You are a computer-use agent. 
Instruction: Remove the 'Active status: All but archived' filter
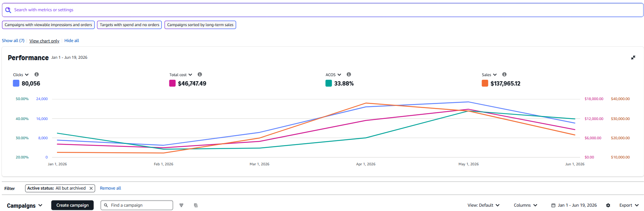tap(91, 189)
